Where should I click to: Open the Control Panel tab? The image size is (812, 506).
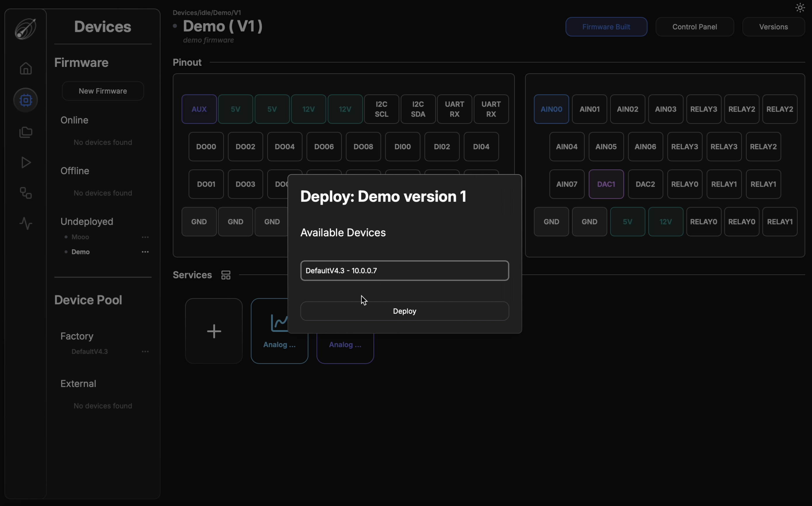coord(694,27)
